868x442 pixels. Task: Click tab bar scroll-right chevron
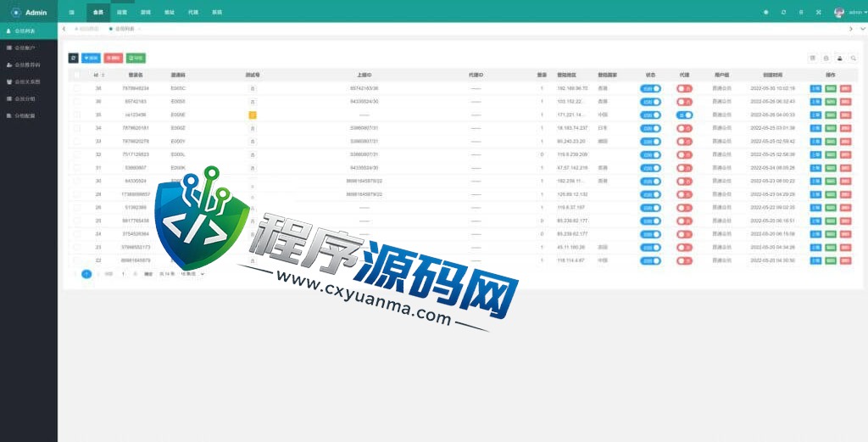click(x=851, y=28)
